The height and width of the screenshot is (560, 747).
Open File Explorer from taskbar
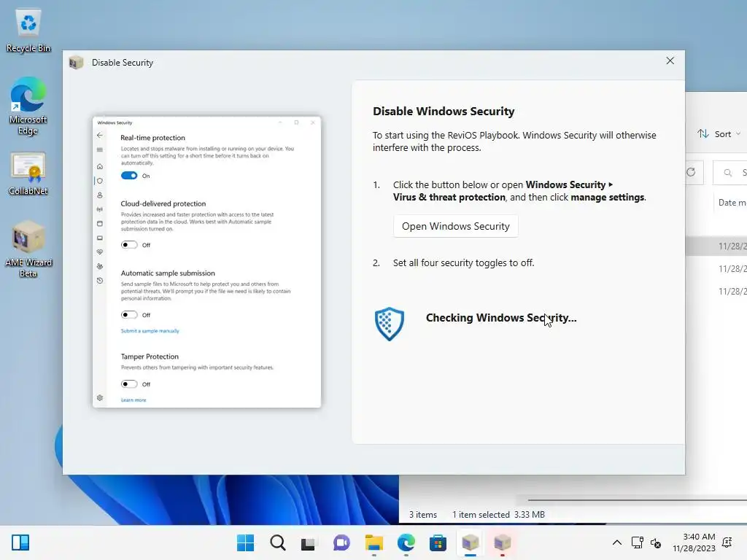point(374,542)
